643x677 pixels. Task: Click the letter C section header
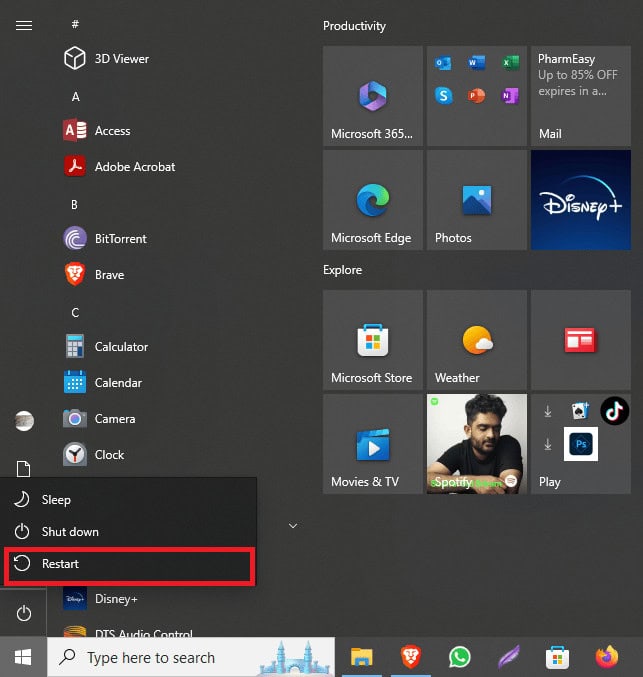pos(75,312)
